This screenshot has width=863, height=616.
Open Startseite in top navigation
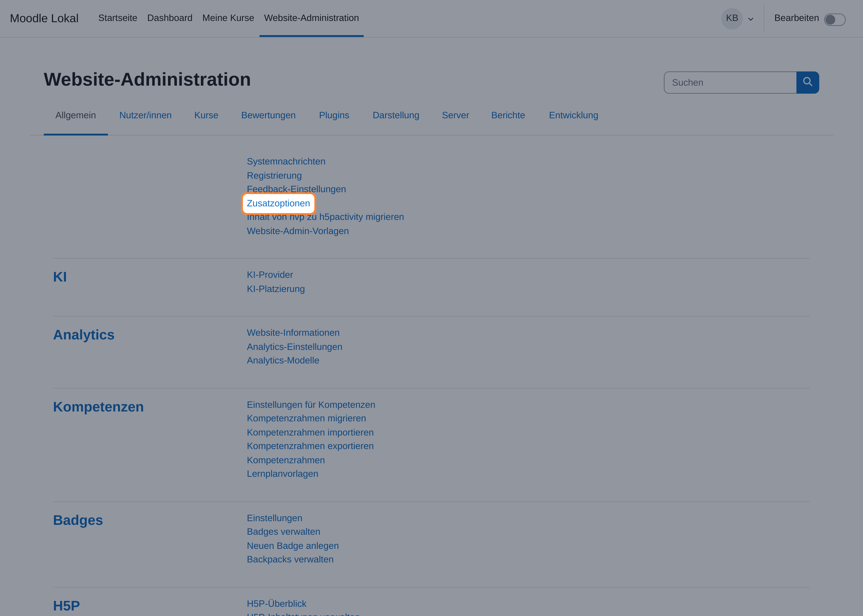click(x=118, y=18)
